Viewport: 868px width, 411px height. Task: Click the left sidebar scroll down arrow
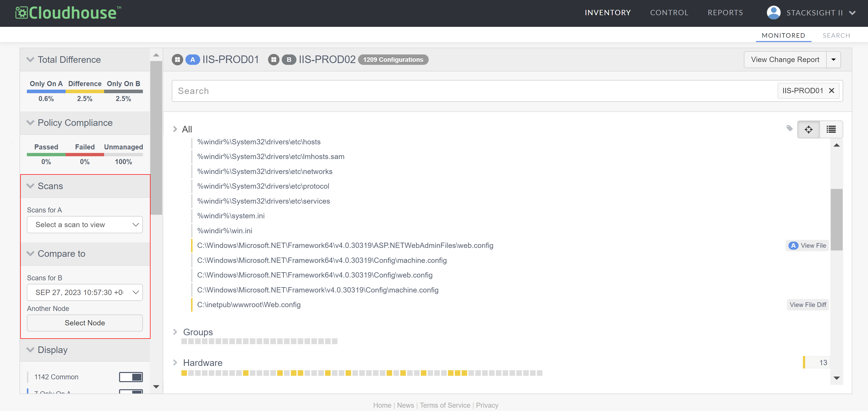coord(156,387)
